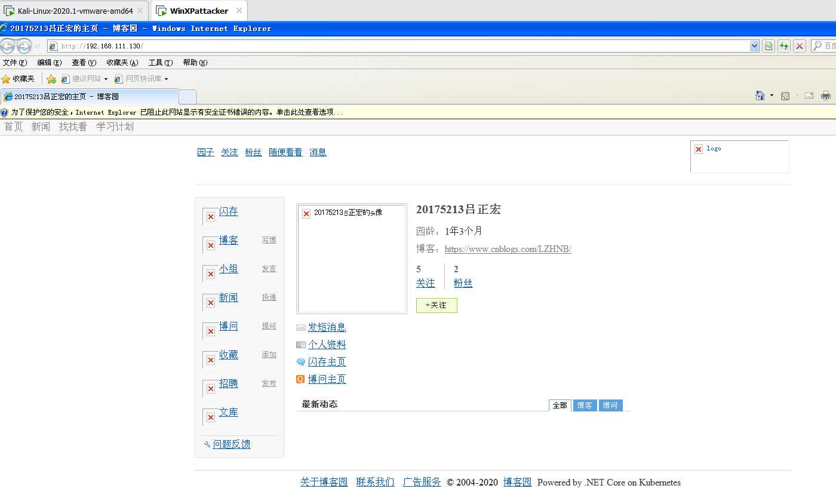This screenshot has width=836, height=504.
Task: Click add to favorites bar star icon
Action: (x=51, y=79)
